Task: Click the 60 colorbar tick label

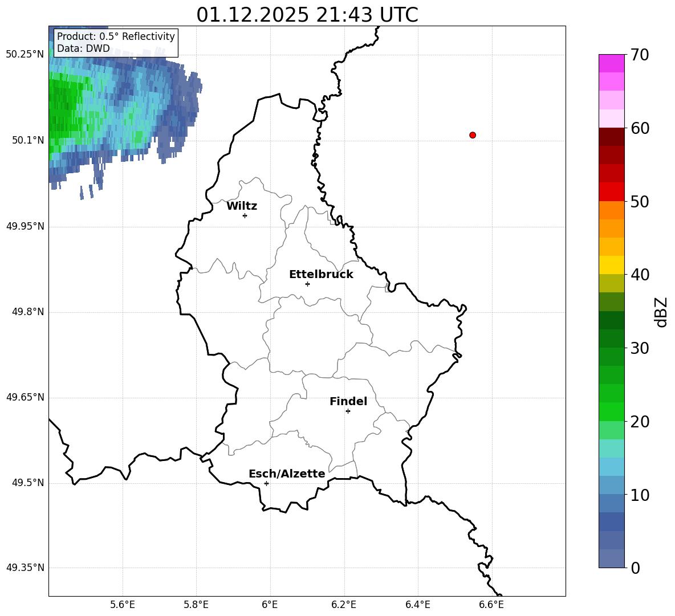Action: pyautogui.click(x=640, y=128)
